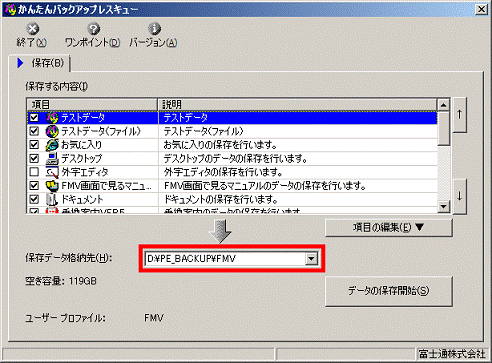Image resolution: width=492 pixels, height=363 pixels.
Task: Click the list scrollbar up arrow
Action: tap(443, 105)
